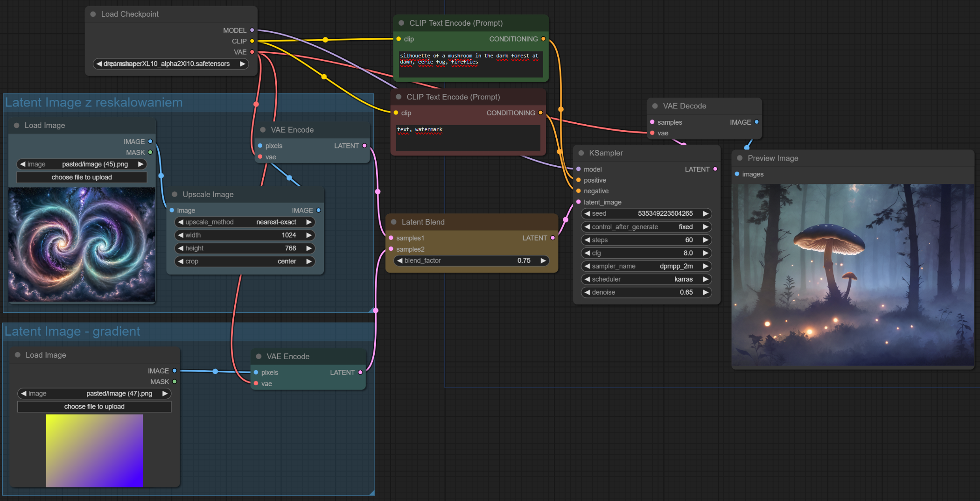Open the upscale_method dropdown showing nearest-exact
Image resolution: width=980 pixels, height=501 pixels.
[x=245, y=222]
